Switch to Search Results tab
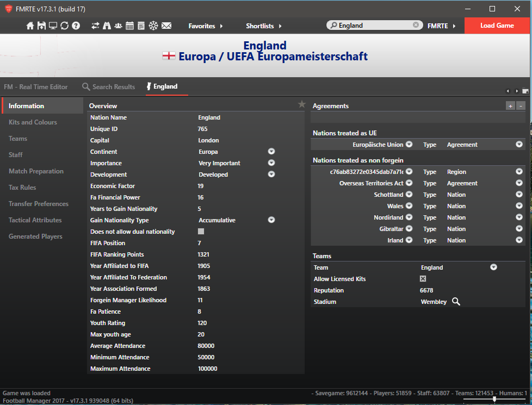Viewport: 532px width, 405px height. (109, 87)
